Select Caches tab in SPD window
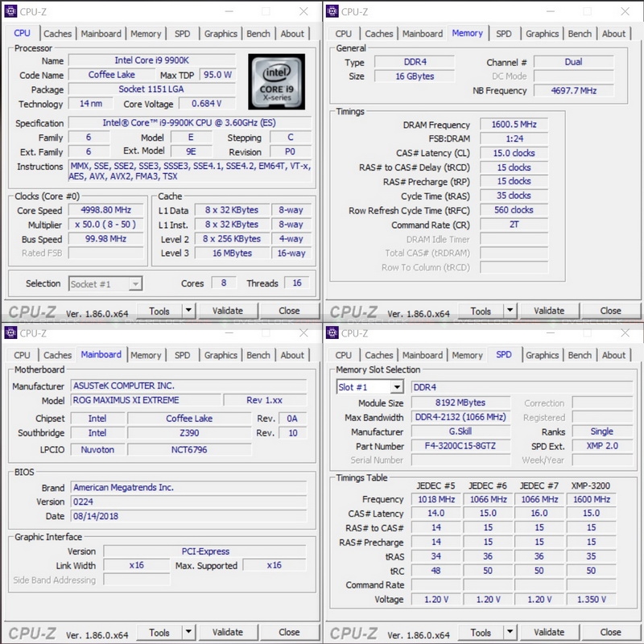 379,355
